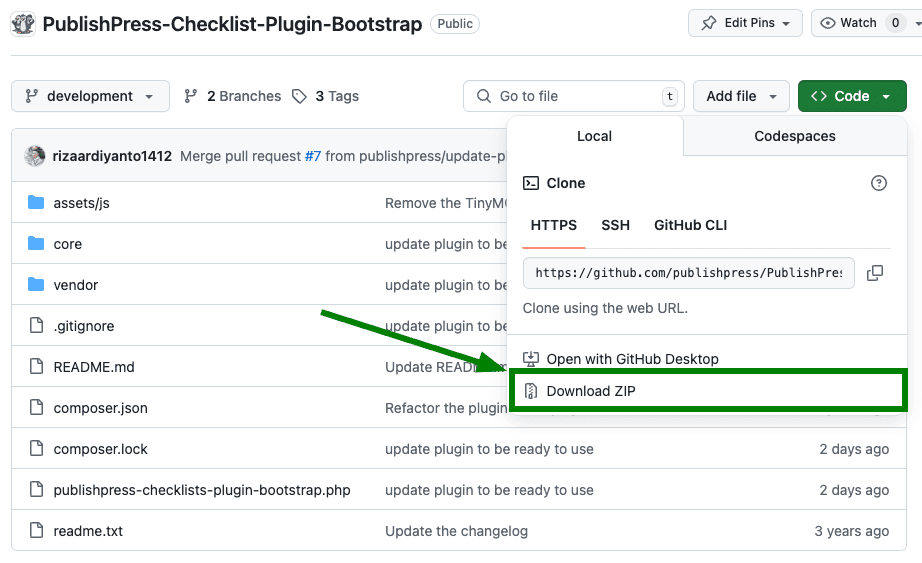Viewport: 922px width, 563px height.
Task: Click the tag icon beside 3 Tags
Action: pos(299,96)
